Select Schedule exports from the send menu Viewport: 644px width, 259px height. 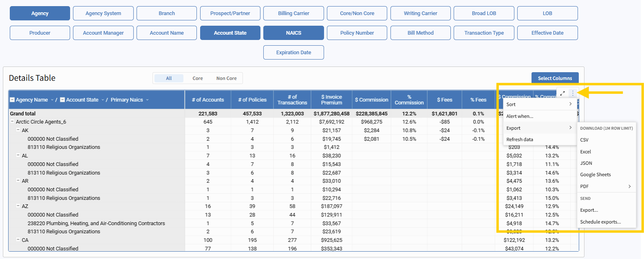[x=600, y=222]
